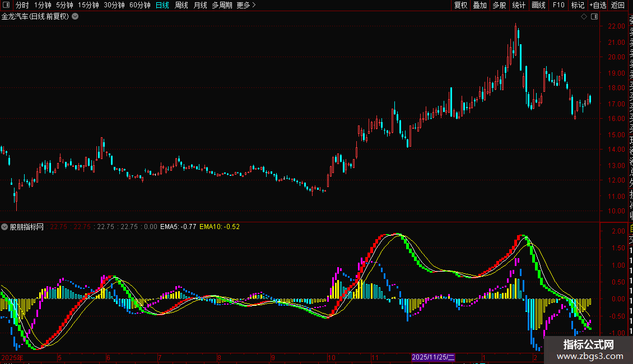The width and height of the screenshot is (633, 364).
Task: Click the 返回 back button
Action: pyautogui.click(x=618, y=5)
